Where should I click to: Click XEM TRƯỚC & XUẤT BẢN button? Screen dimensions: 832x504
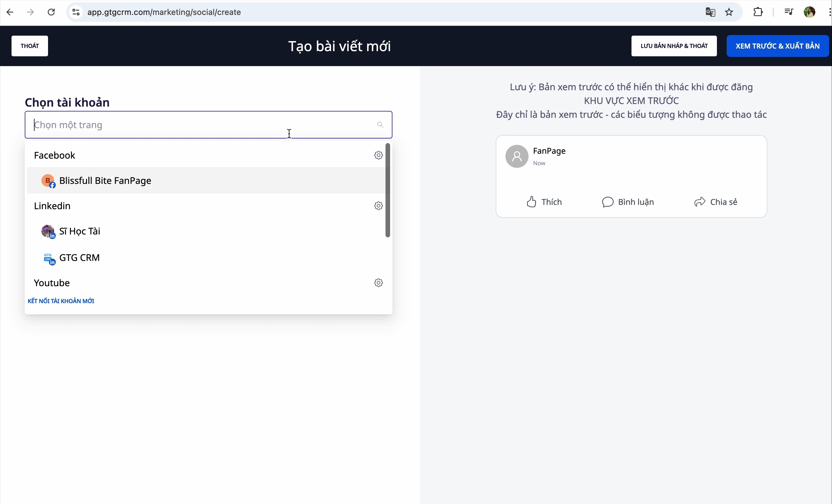pos(778,46)
